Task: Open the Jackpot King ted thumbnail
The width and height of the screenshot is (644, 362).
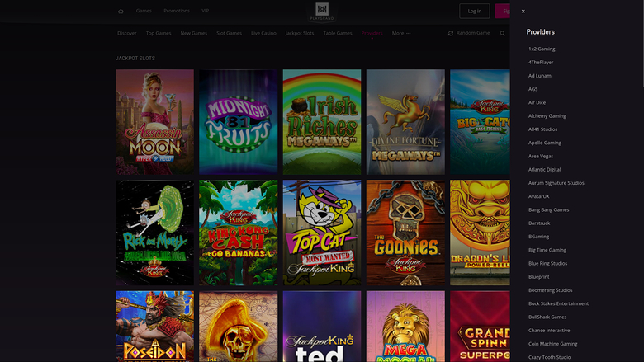Action: point(322,327)
